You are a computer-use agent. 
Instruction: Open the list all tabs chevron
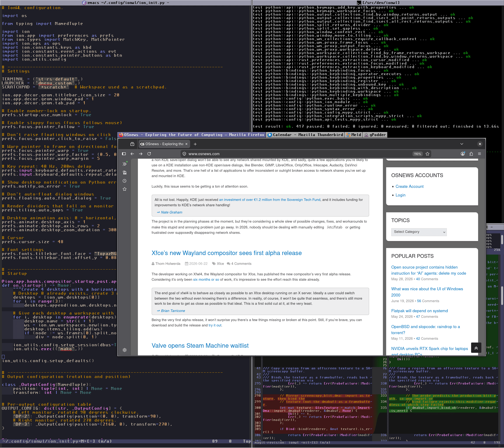click(x=462, y=144)
